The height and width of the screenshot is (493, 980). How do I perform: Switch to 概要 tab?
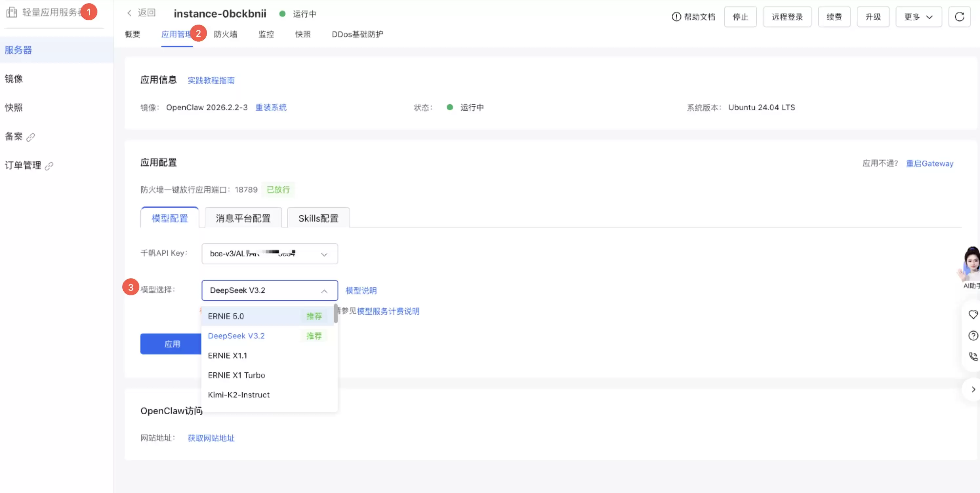pyautogui.click(x=133, y=34)
